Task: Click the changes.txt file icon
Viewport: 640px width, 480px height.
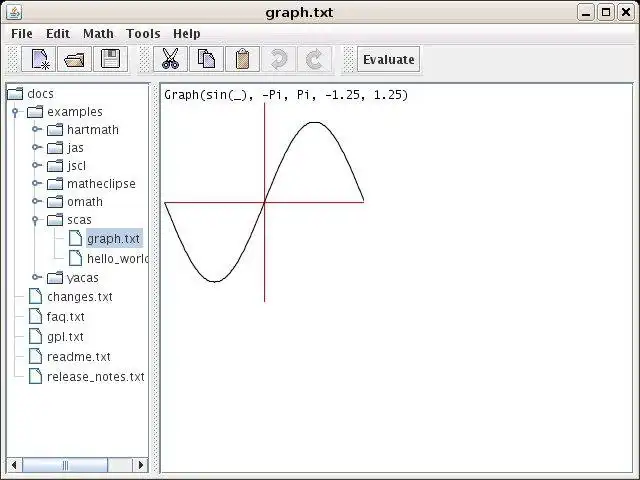Action: tap(36, 296)
